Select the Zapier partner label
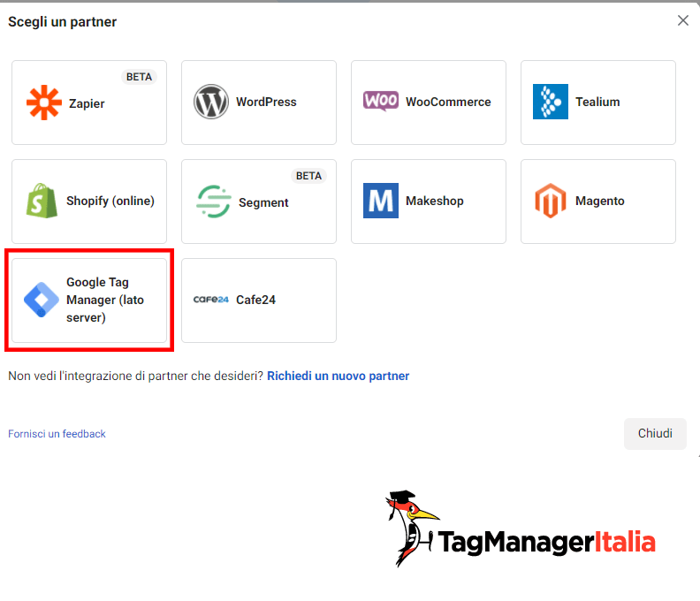The width and height of the screenshot is (700, 601). pyautogui.click(x=87, y=103)
